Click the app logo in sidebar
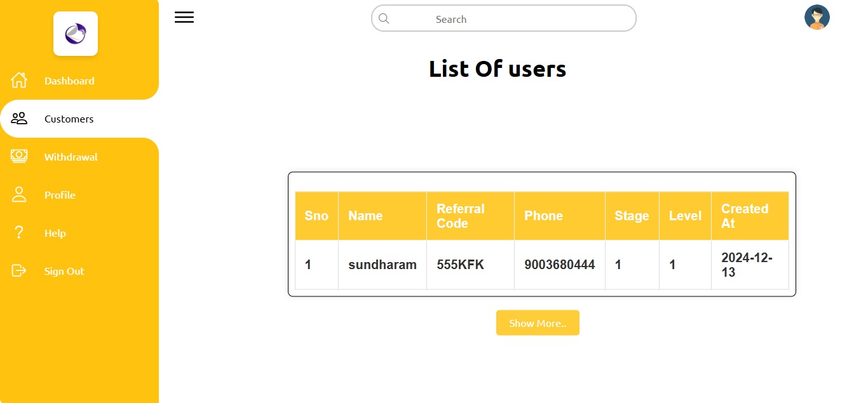 76,34
